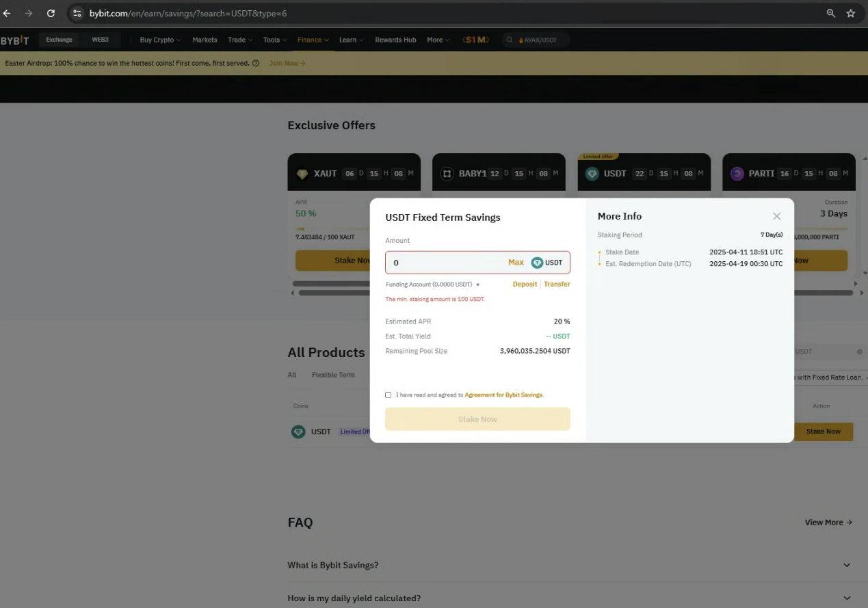Go to Bybit home via the logo
Screen dimensions: 868x608
coord(15,40)
